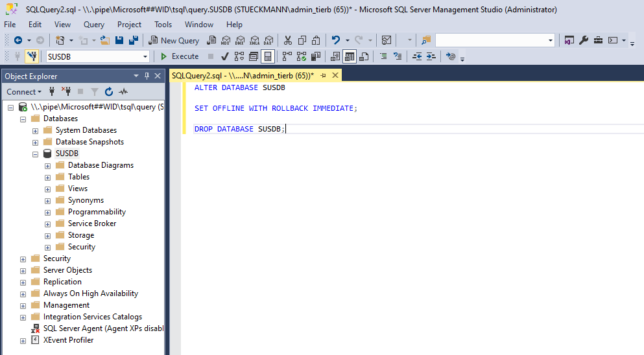Open the Connect dropdown in Object Explorer
The width and height of the screenshot is (644, 355).
24,91
